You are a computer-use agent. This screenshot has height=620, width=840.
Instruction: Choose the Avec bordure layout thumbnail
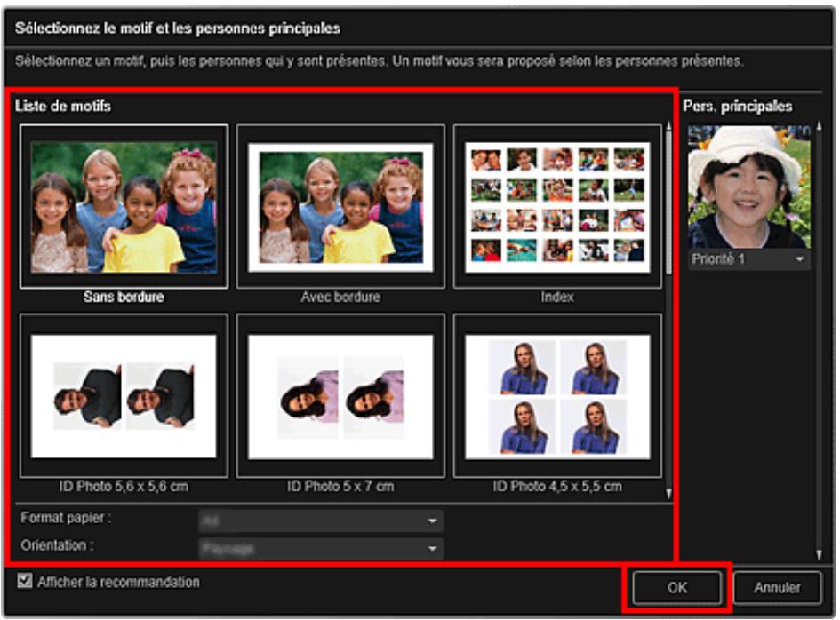[340, 206]
